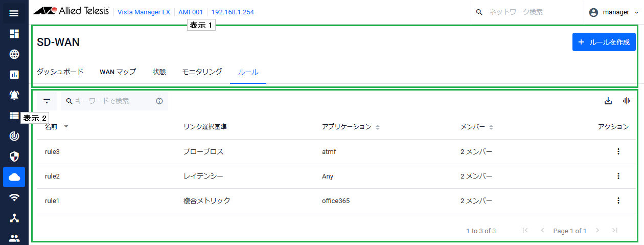Image resolution: width=644 pixels, height=245 pixels.
Task: Open the filter icon beside keyword search
Action: pyautogui.click(x=47, y=101)
